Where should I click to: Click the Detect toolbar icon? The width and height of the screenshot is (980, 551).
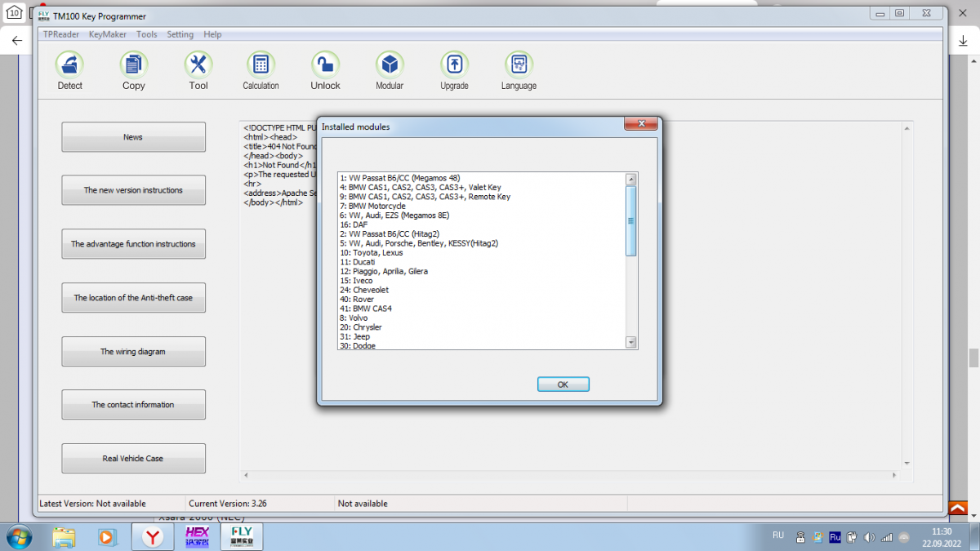pos(69,64)
